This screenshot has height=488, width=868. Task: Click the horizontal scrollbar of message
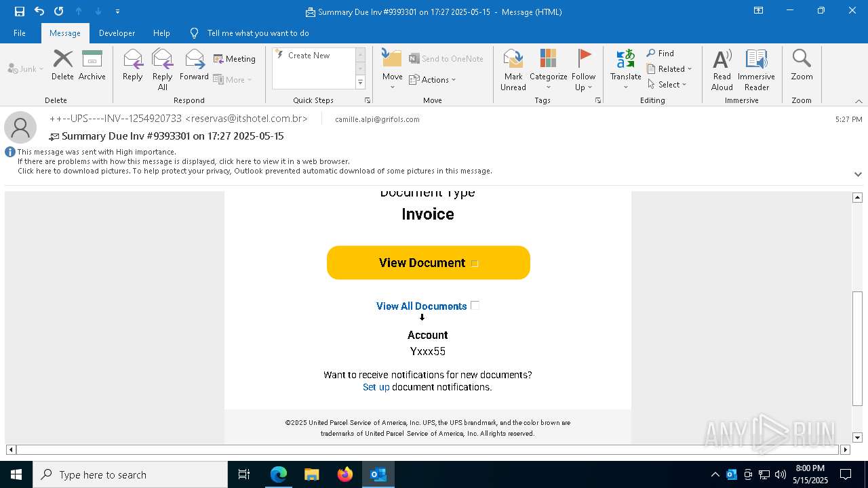tap(428, 449)
